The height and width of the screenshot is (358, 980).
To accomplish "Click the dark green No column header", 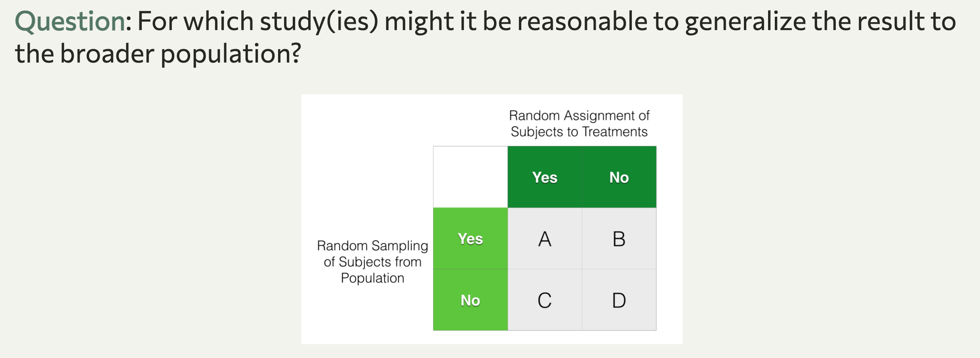I will [x=619, y=177].
